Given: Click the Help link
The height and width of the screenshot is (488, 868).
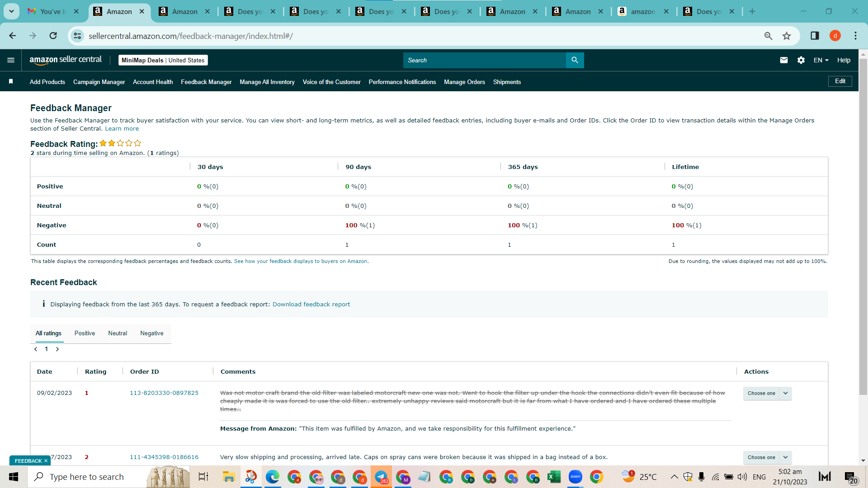Looking at the screenshot, I should coord(844,60).
